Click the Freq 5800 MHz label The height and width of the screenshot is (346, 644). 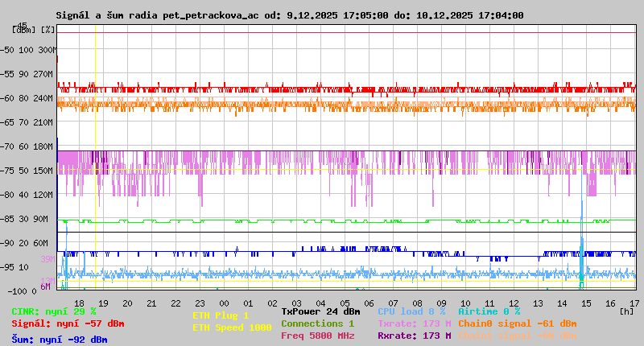317,336
